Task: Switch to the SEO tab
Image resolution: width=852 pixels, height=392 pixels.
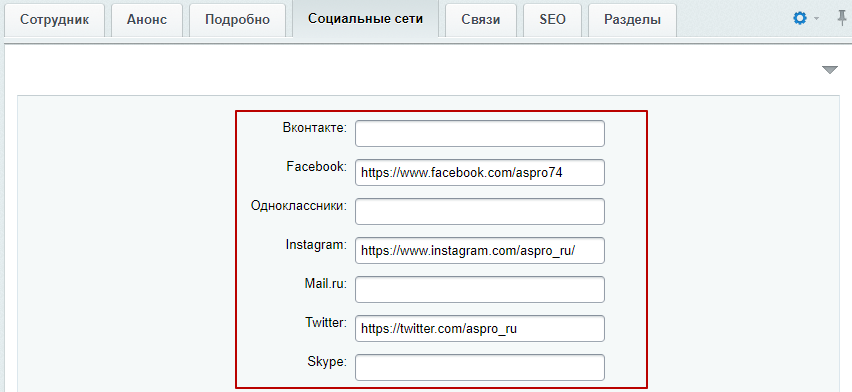Action: click(552, 20)
